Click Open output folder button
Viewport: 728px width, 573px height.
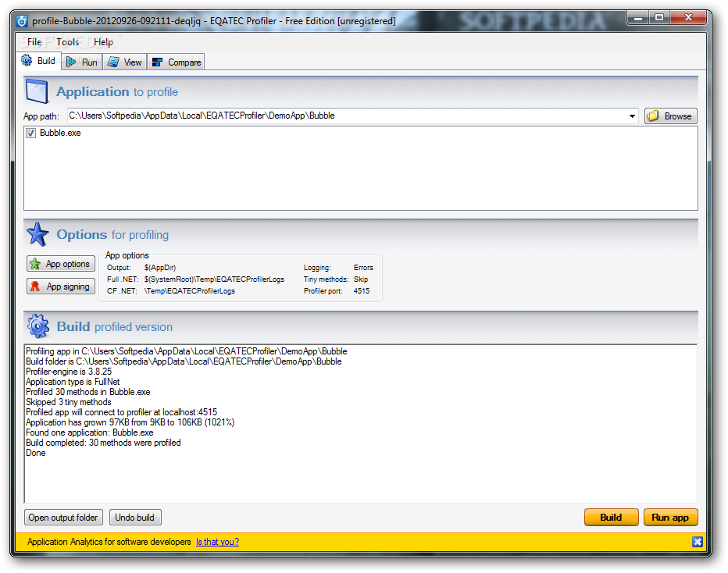[x=63, y=518]
